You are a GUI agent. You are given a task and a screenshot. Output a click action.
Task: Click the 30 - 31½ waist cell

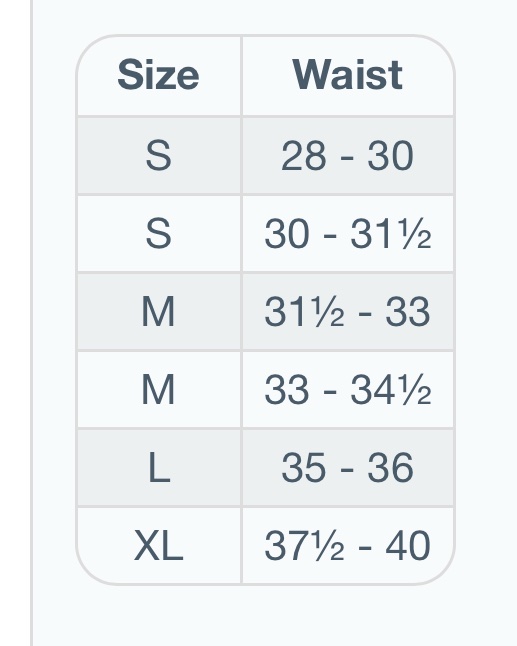click(x=348, y=233)
